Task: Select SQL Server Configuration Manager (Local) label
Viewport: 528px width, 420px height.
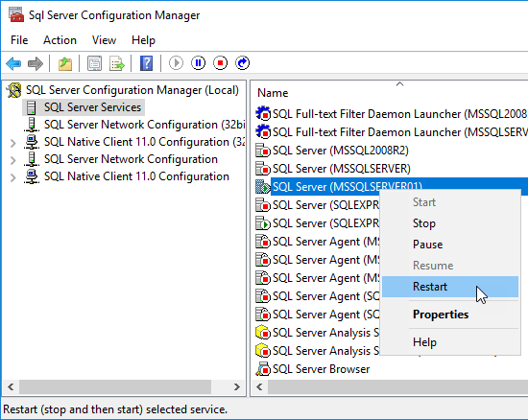Action: 132,90
